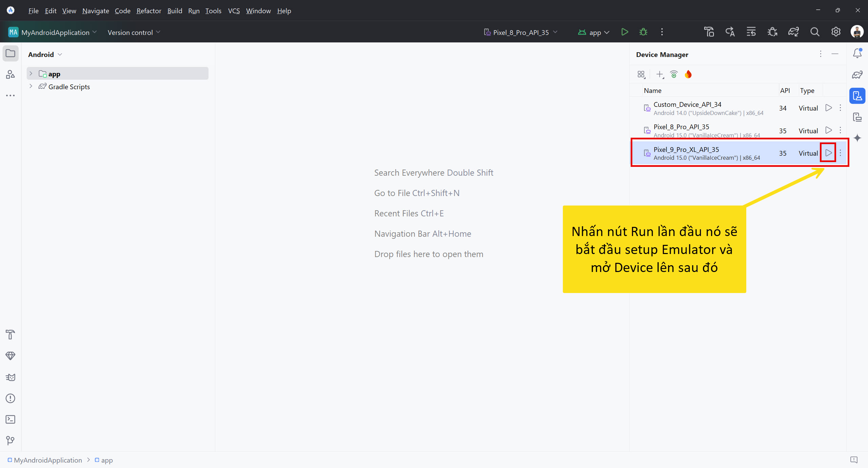This screenshot has height=468, width=868.
Task: Open the Terminal tool window icon
Action: click(11, 420)
